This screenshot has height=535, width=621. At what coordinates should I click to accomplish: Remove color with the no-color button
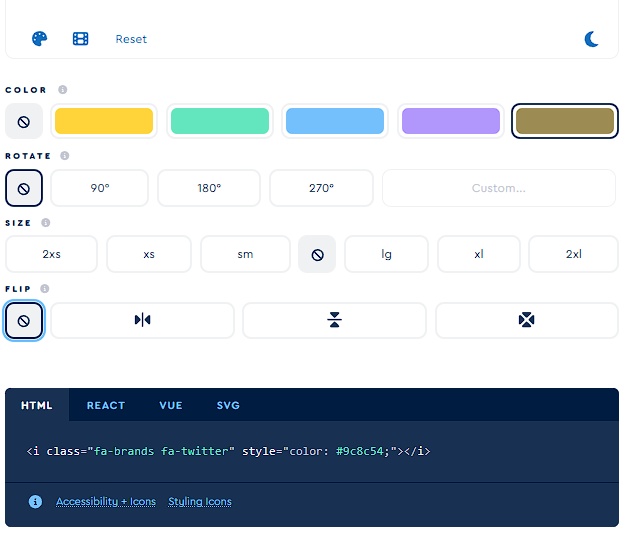[24, 121]
